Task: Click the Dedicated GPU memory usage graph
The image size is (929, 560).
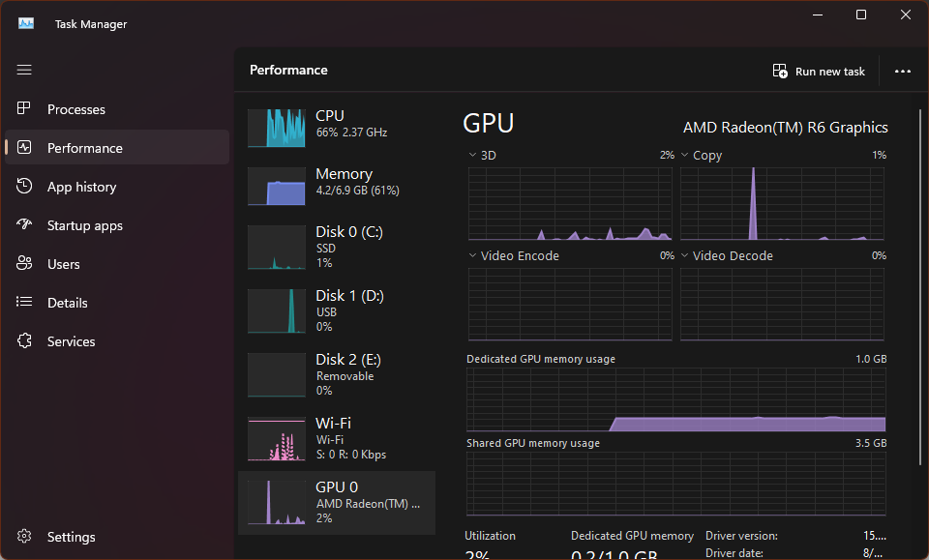Action: click(676, 399)
